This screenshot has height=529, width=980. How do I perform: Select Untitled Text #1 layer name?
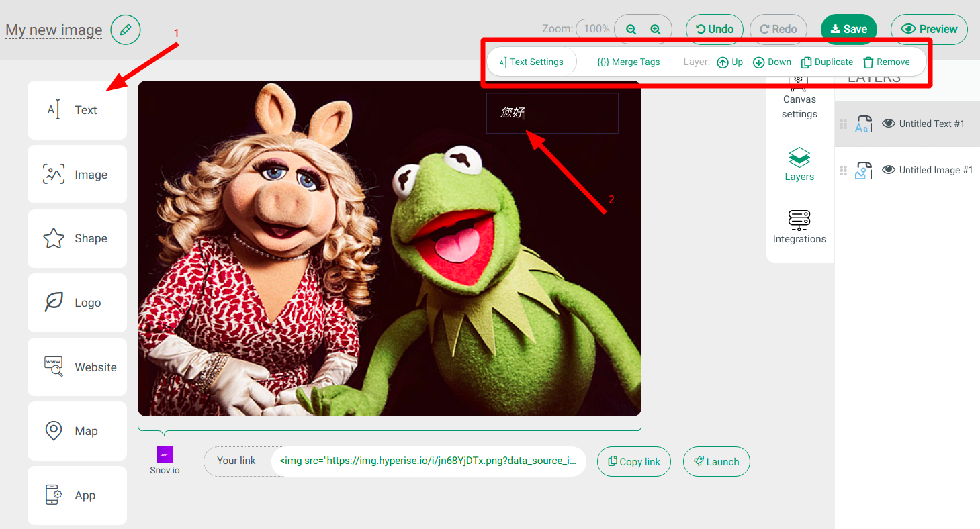coord(932,124)
